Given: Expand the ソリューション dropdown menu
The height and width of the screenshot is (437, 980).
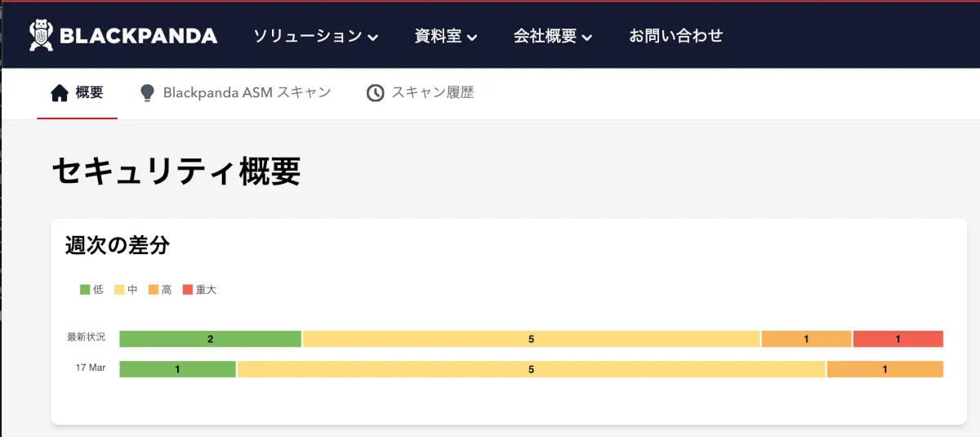Looking at the screenshot, I should 315,36.
